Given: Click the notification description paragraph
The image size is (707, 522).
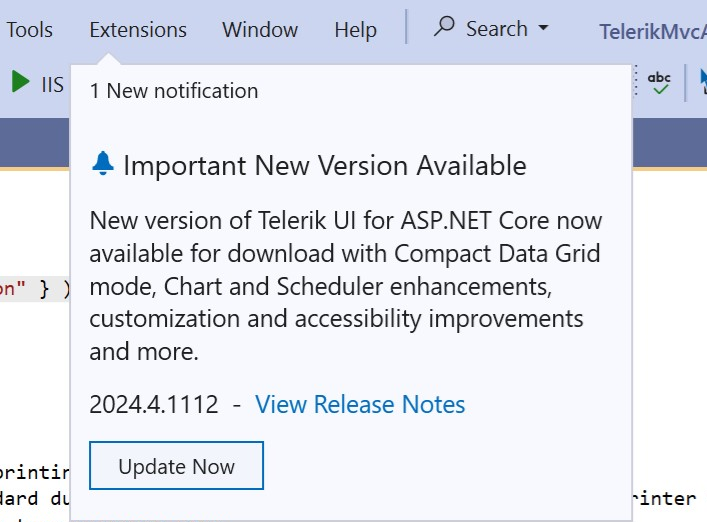Looking at the screenshot, I should click(x=345, y=286).
